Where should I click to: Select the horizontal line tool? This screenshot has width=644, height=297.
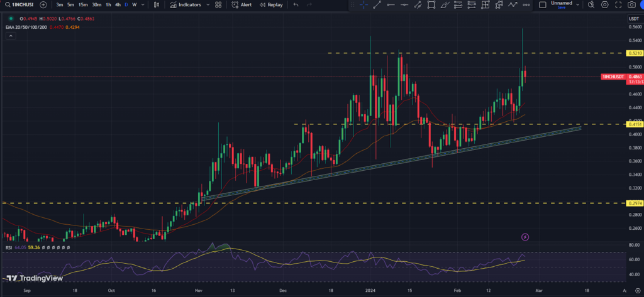pyautogui.click(x=404, y=5)
